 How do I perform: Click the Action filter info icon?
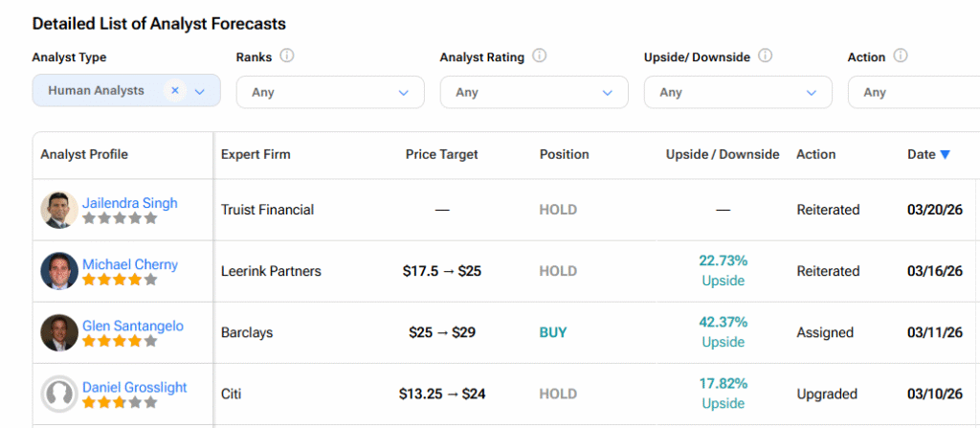pyautogui.click(x=901, y=56)
